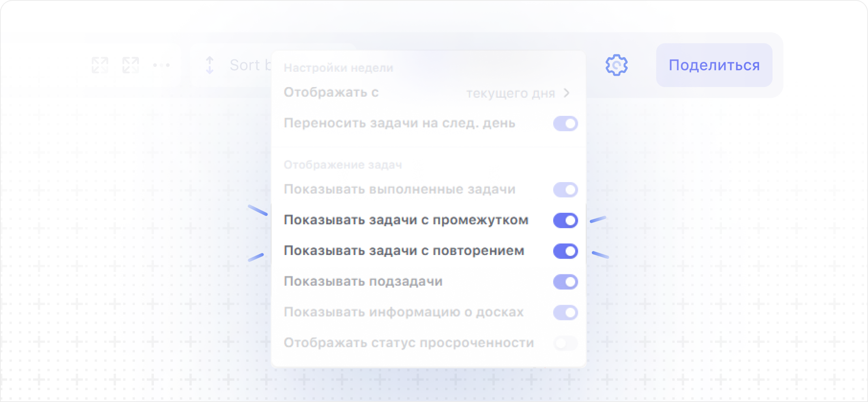868x402 pixels.
Task: Enable Отображать статус просроченности switch
Action: coord(565,343)
